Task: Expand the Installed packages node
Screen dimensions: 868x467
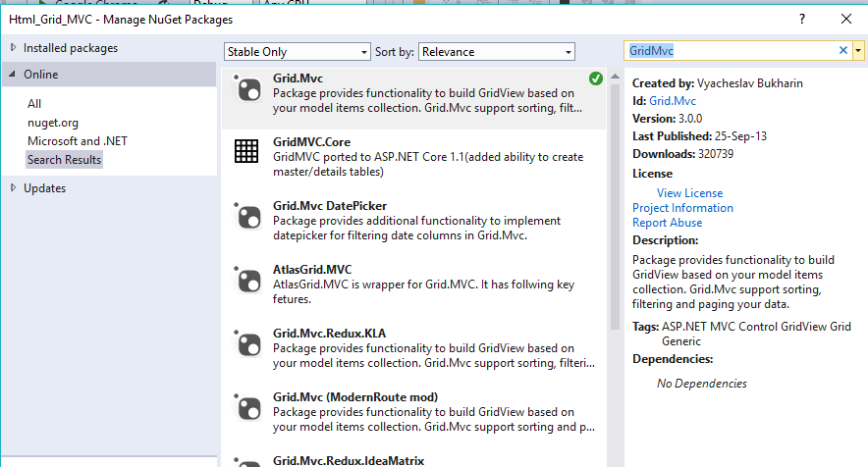Action: click(x=14, y=48)
